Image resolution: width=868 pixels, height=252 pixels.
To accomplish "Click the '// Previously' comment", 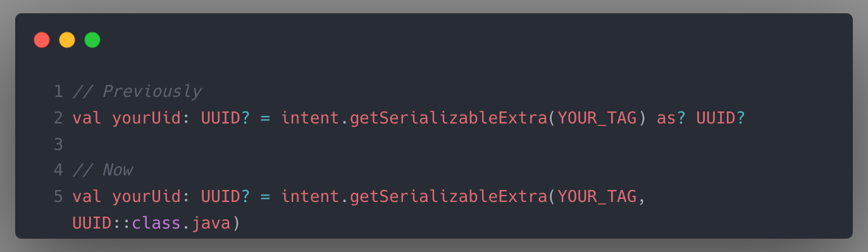I will (x=137, y=92).
